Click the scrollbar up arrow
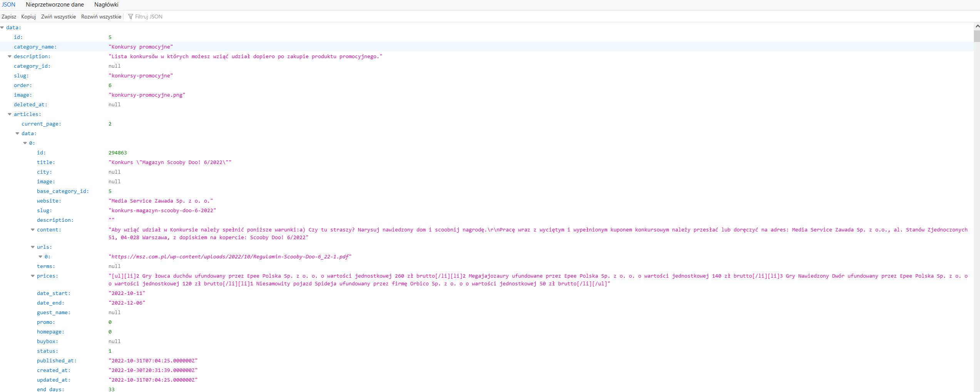Image resolution: width=980 pixels, height=392 pixels. click(x=977, y=26)
